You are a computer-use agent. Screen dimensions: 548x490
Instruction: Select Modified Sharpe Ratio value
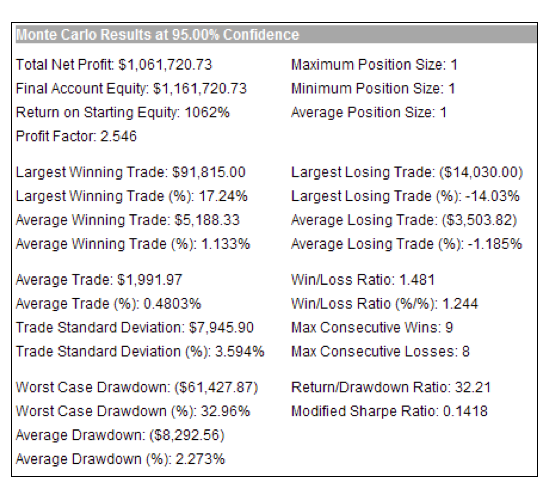465,411
